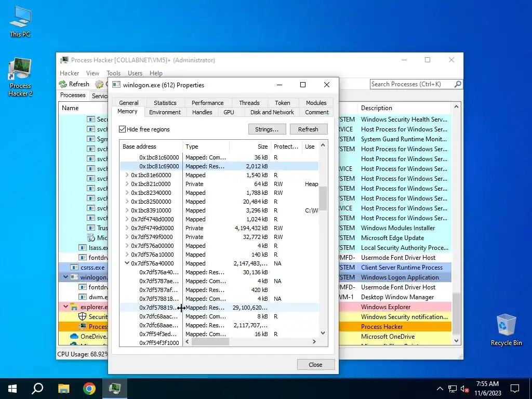Collapse memory region 0x7df576a40000
This screenshot has width=532, height=399.
click(127, 263)
